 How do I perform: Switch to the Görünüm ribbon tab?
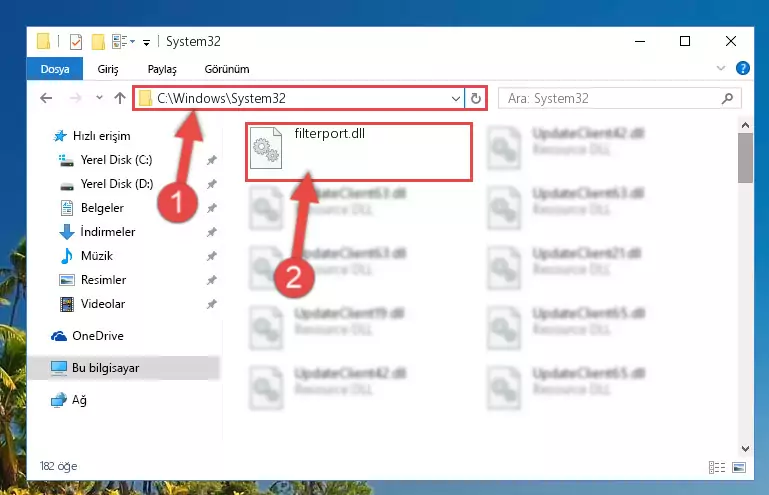click(227, 69)
